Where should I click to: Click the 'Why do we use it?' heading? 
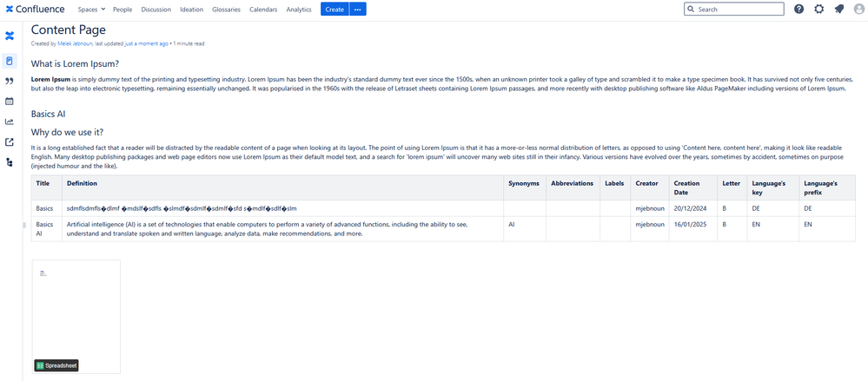coord(67,133)
